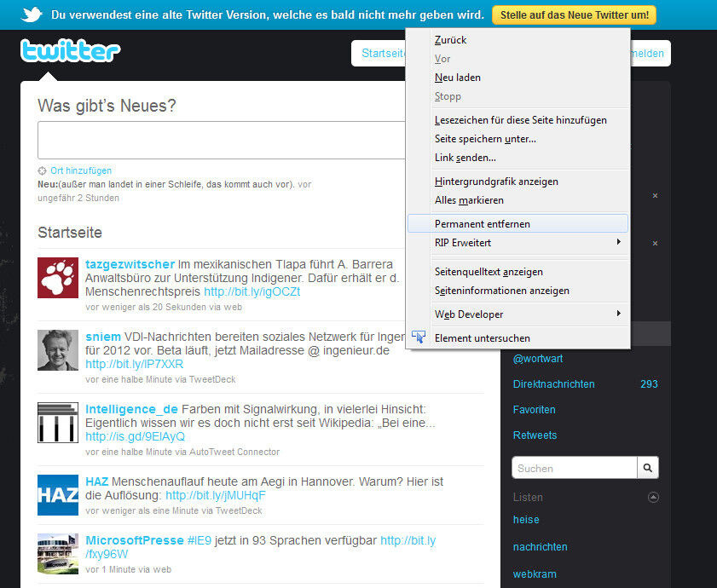Screen dimensions: 717x588
Task: Open link is.gd/9ElAyQ
Action: point(136,436)
